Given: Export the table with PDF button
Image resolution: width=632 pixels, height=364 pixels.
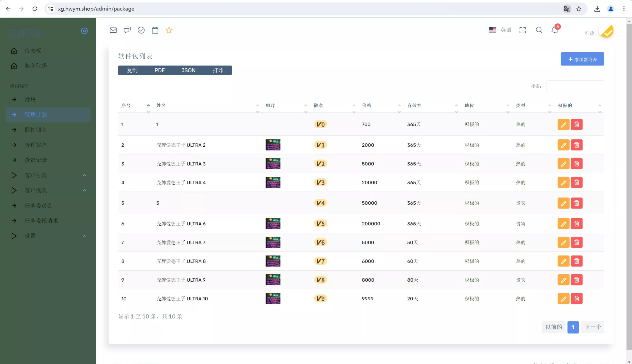Looking at the screenshot, I should pyautogui.click(x=160, y=70).
